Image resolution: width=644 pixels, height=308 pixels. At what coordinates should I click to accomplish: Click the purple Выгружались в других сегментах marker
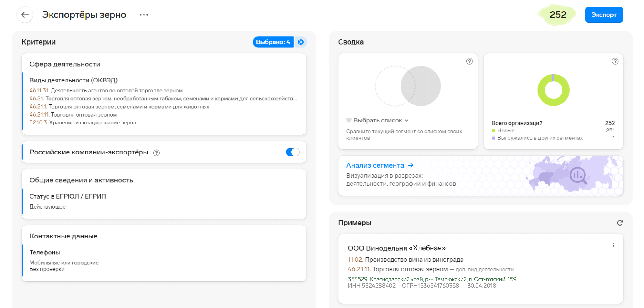pos(493,138)
